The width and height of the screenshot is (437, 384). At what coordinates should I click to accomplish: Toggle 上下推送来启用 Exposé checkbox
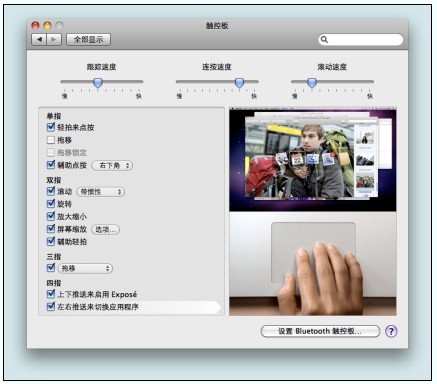click(x=51, y=294)
